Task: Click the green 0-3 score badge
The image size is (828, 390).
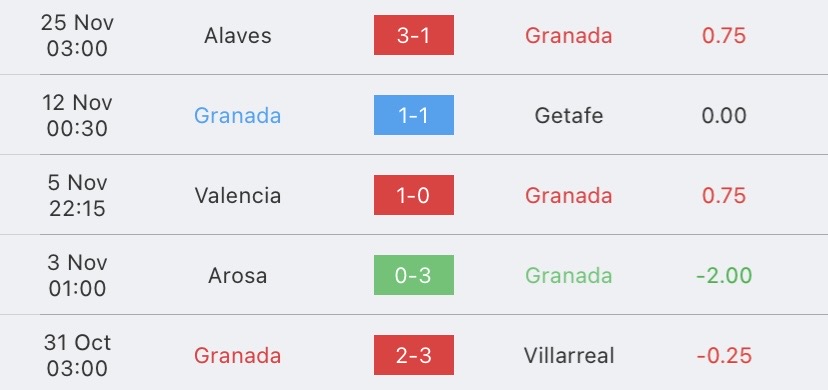Action: tap(413, 275)
